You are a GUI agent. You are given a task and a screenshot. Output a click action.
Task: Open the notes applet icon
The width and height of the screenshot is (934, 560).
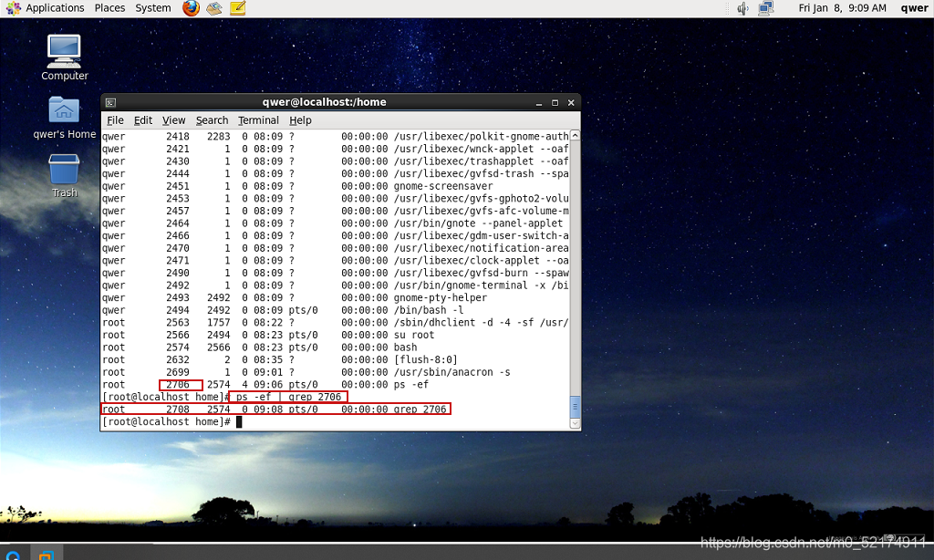coord(238,8)
